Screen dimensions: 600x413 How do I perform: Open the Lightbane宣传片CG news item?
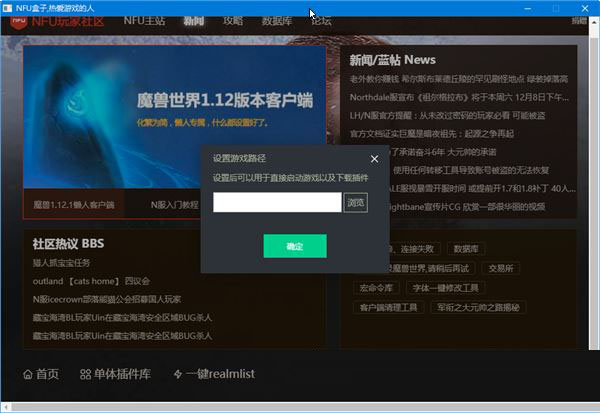467,207
